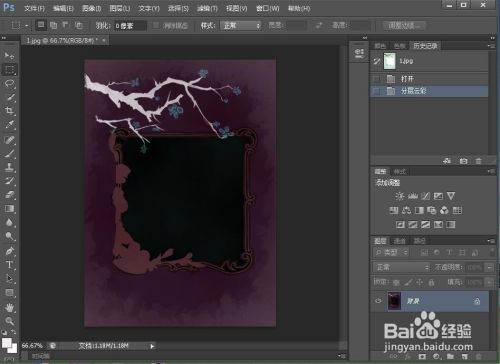The width and height of the screenshot is (500, 364).
Task: Open status bar document info arrow
Action: [x=152, y=346]
